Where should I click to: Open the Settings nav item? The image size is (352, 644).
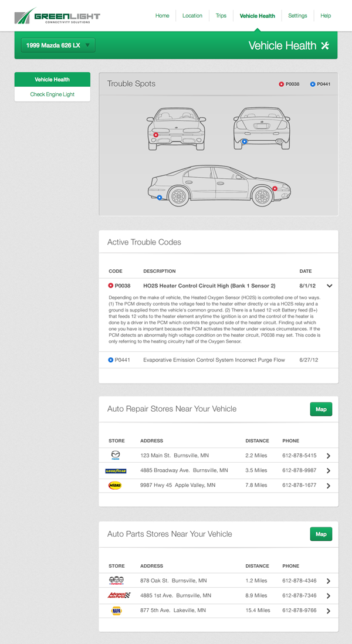point(297,16)
